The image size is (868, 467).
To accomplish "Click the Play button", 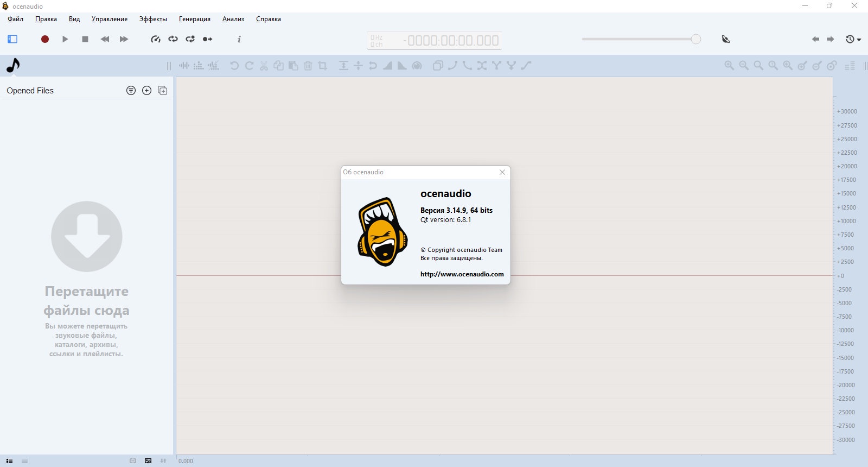I will tap(65, 39).
